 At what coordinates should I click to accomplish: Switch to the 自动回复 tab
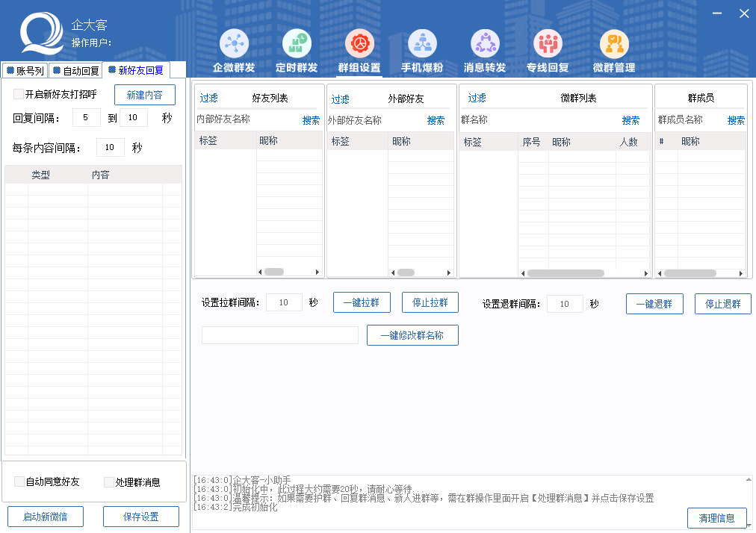(75, 71)
